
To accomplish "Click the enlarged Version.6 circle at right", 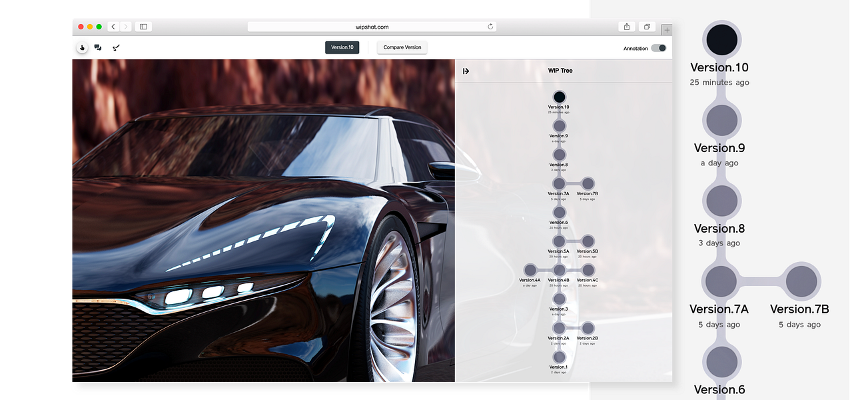I will click(x=721, y=363).
